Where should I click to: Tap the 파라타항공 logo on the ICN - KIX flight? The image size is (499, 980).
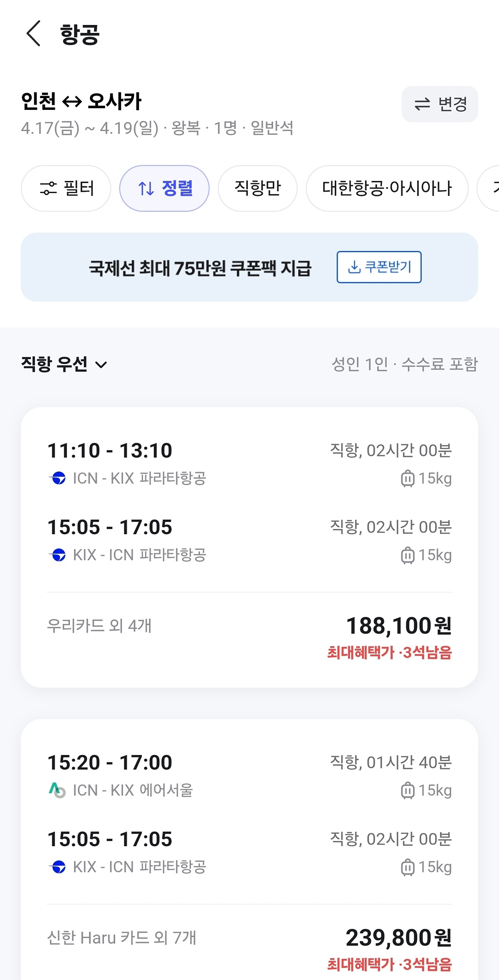[57, 478]
